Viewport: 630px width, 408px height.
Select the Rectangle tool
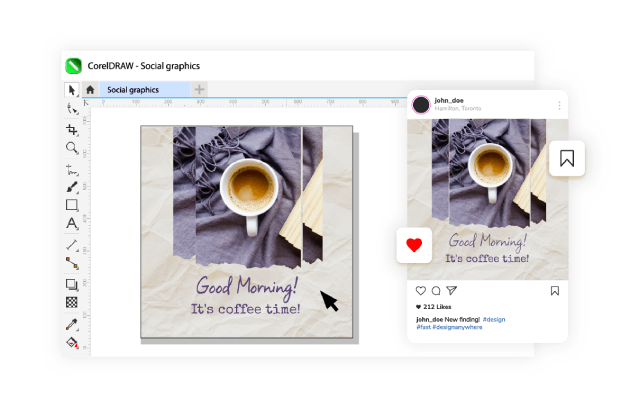pos(72,205)
